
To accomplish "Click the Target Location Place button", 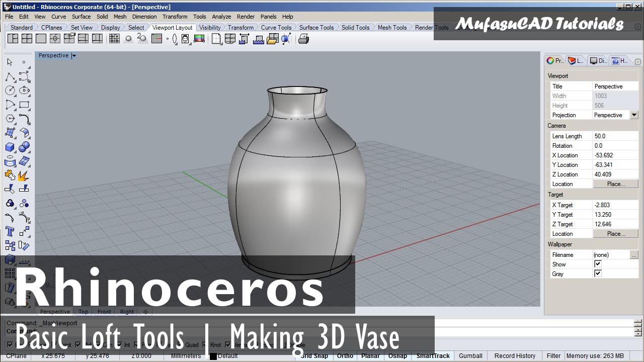I will (x=616, y=233).
